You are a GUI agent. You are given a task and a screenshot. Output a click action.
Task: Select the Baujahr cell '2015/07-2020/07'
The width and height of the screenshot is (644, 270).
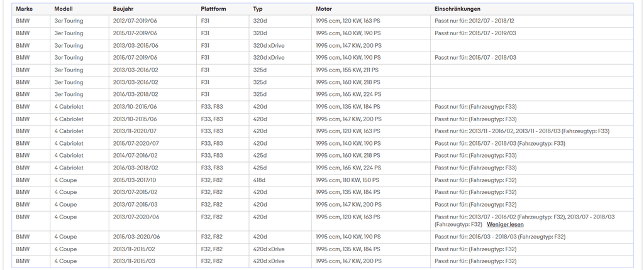pyautogui.click(x=136, y=144)
